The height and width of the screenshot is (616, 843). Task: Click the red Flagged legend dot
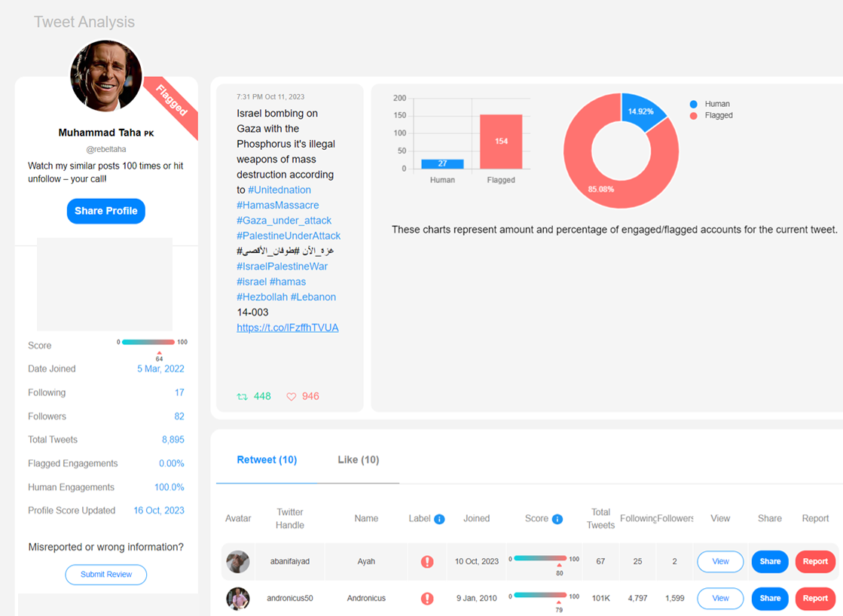coord(694,115)
